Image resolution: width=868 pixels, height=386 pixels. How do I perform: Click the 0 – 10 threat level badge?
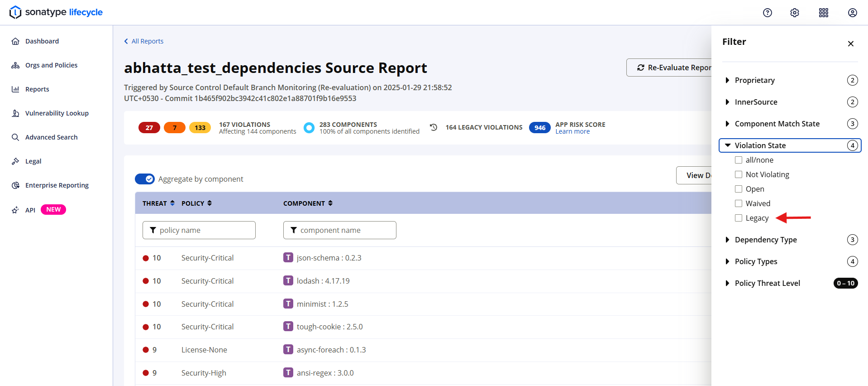click(x=846, y=283)
